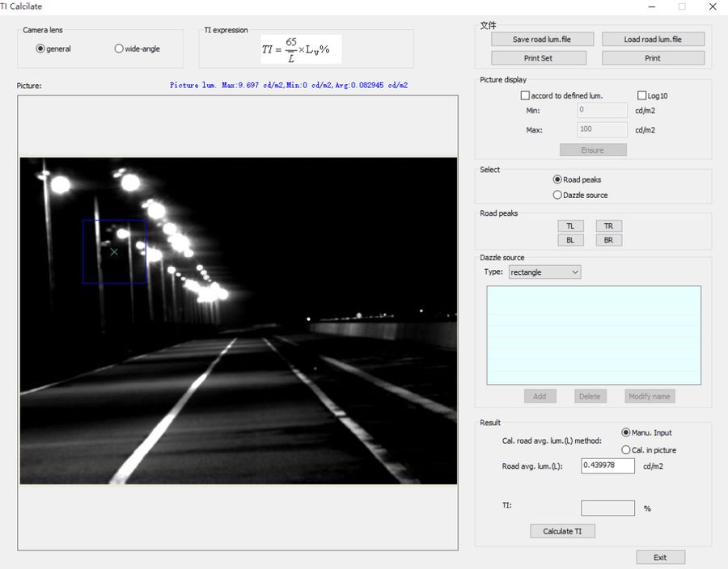Click the TL road peak button
The width and height of the screenshot is (728, 569).
coord(570,226)
